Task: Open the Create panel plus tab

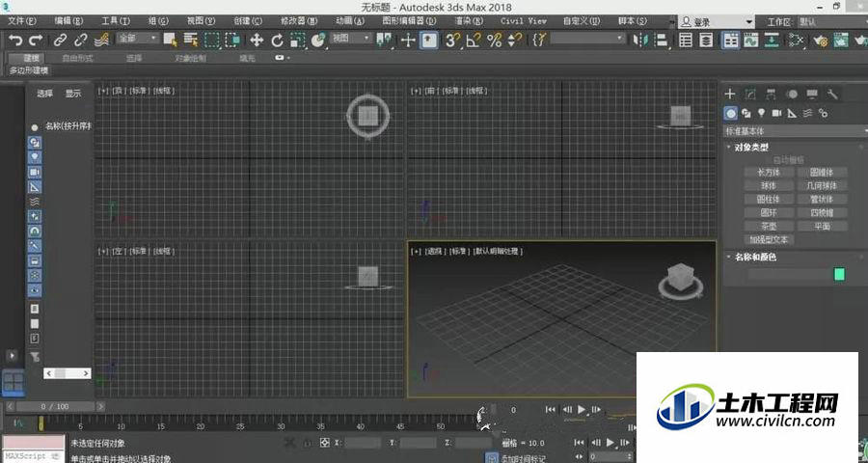Action: (730, 94)
